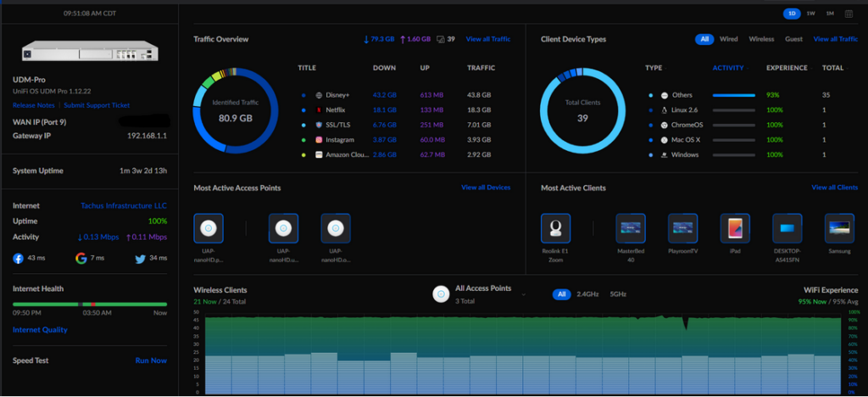The height and width of the screenshot is (397, 868).
Task: Click Run Now for Speed Test
Action: (151, 361)
